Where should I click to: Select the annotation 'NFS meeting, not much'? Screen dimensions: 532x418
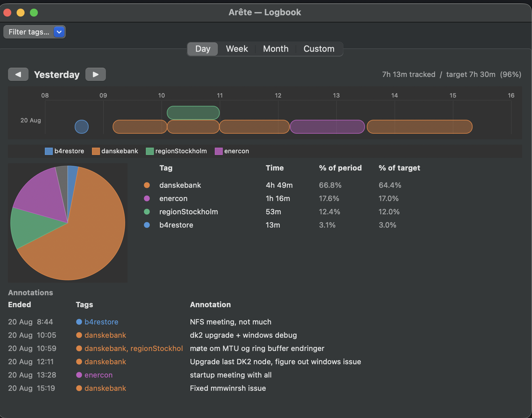230,322
